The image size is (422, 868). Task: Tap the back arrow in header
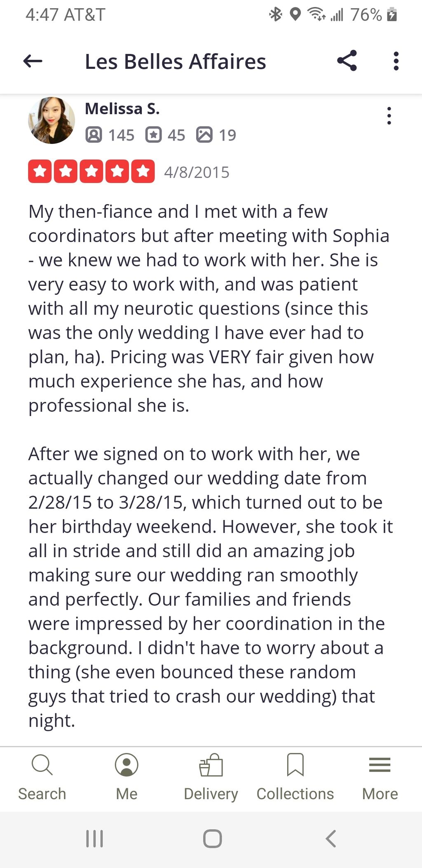(x=33, y=61)
